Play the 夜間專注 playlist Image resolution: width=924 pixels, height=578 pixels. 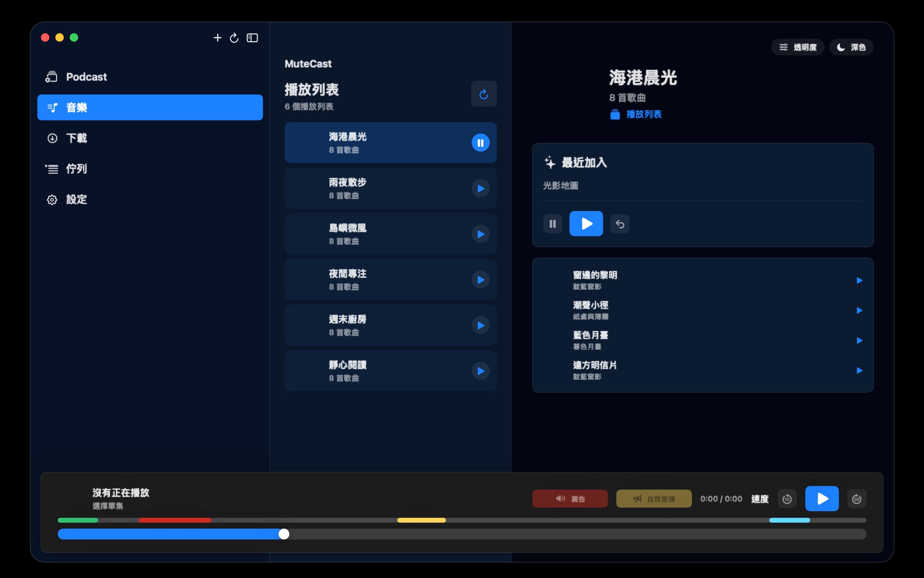[480, 280]
